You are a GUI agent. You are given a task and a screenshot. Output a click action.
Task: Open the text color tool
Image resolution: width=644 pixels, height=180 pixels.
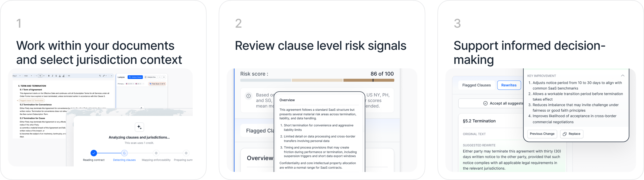pos(60,76)
